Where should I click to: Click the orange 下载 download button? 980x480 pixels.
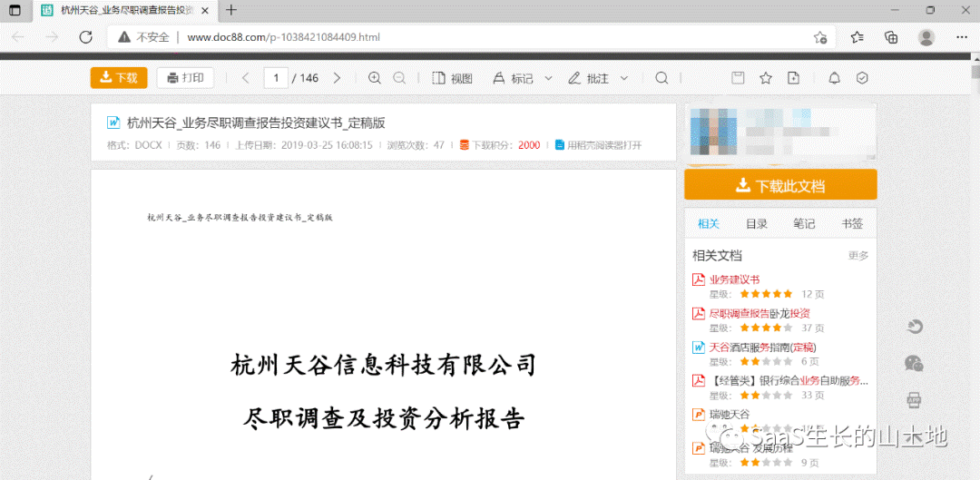(119, 78)
